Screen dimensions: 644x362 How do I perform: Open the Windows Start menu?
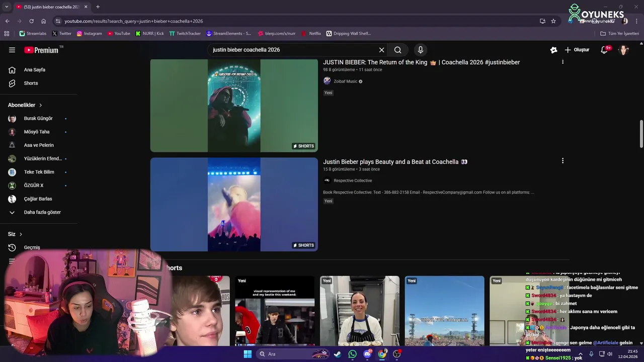coord(248,354)
